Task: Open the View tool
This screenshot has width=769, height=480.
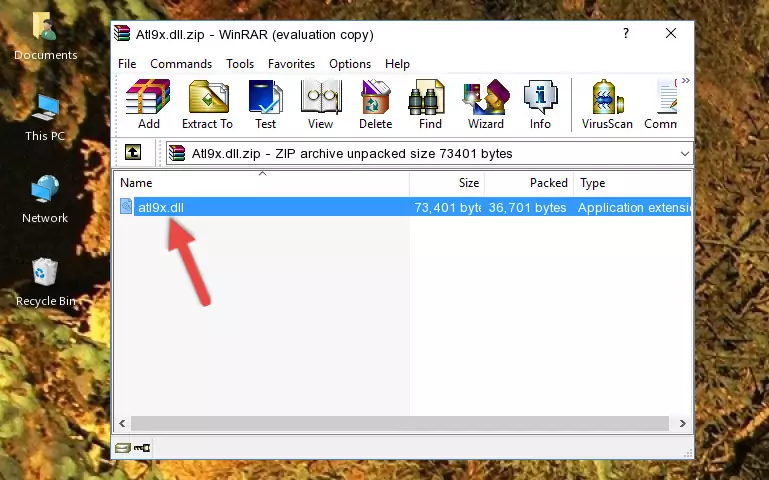Action: [321, 104]
